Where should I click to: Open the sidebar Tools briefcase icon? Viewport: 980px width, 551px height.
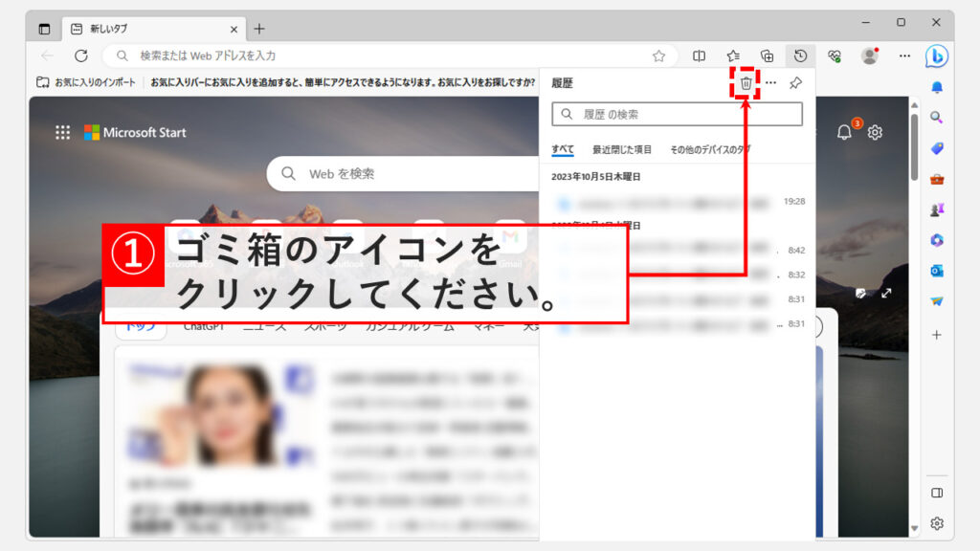coord(937,179)
